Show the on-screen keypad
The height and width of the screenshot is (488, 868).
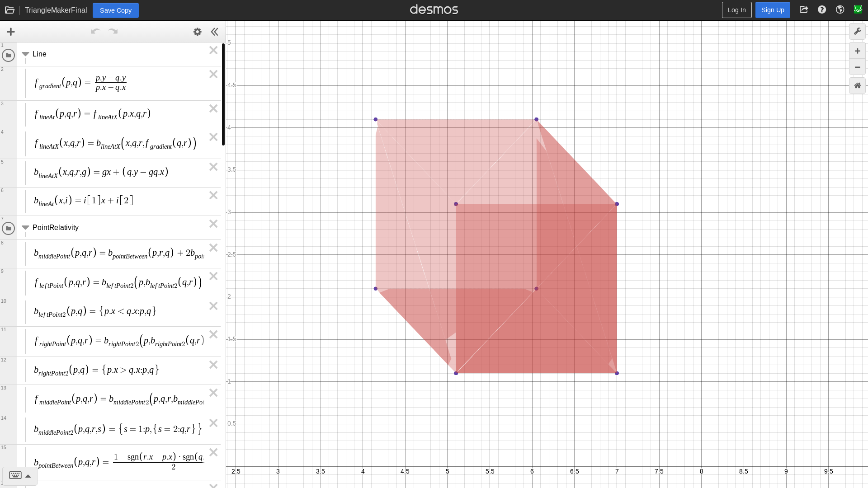(x=20, y=475)
